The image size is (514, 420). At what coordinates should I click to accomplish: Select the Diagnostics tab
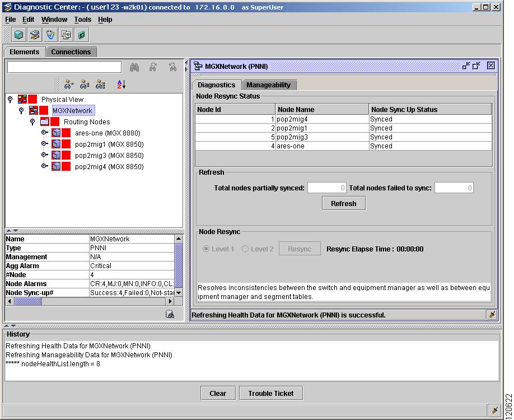(216, 85)
